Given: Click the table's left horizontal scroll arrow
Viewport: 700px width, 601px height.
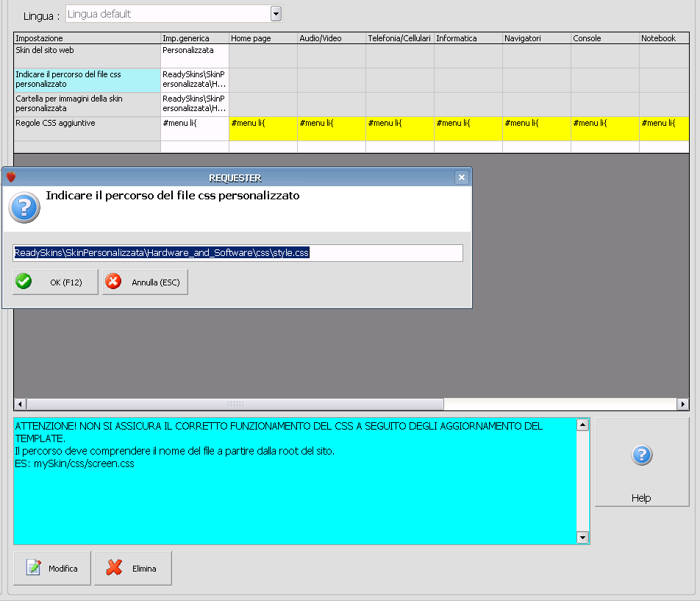Looking at the screenshot, I should coord(20,404).
